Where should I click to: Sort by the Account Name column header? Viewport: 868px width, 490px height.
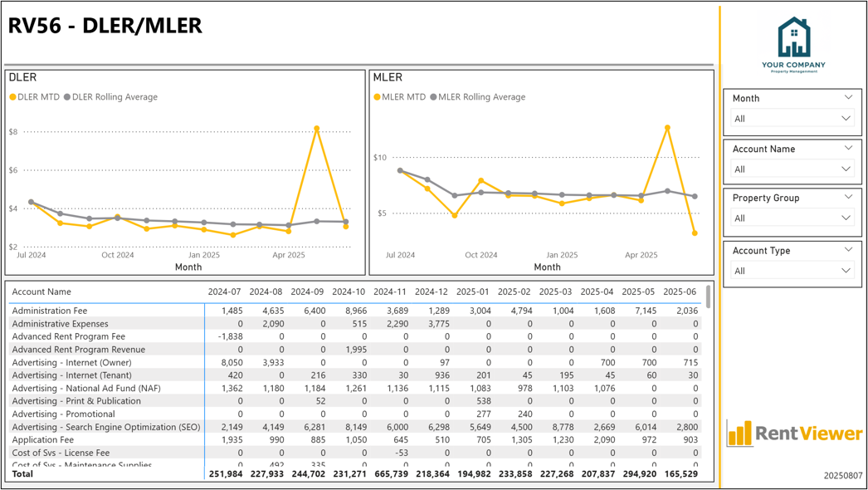pyautogui.click(x=41, y=292)
